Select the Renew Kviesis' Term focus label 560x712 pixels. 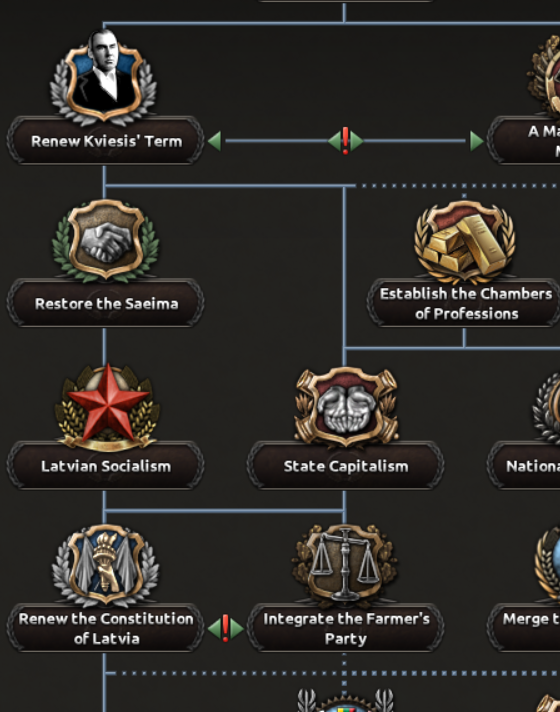(105, 141)
